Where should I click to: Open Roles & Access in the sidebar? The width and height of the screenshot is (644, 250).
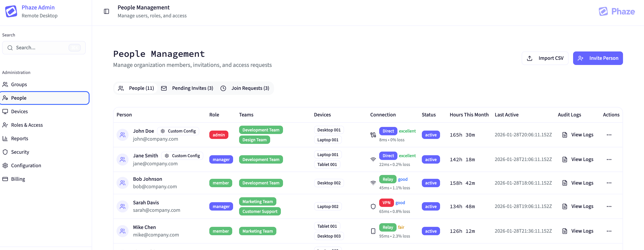click(x=27, y=125)
